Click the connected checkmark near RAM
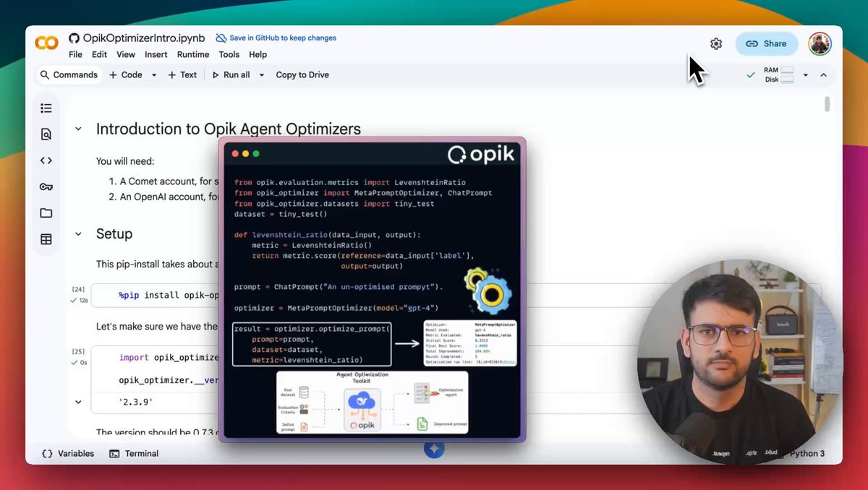The height and width of the screenshot is (490, 868). tap(751, 75)
